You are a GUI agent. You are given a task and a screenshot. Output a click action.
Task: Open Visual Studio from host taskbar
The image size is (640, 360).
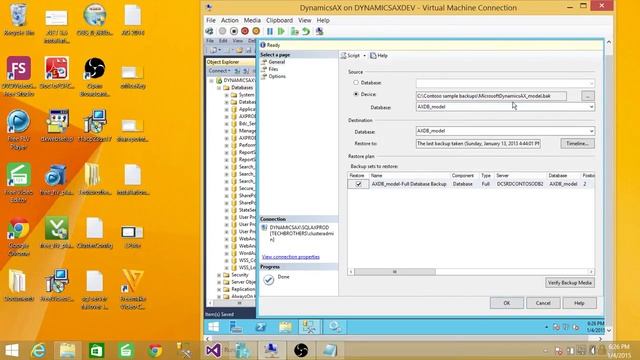click(213, 350)
